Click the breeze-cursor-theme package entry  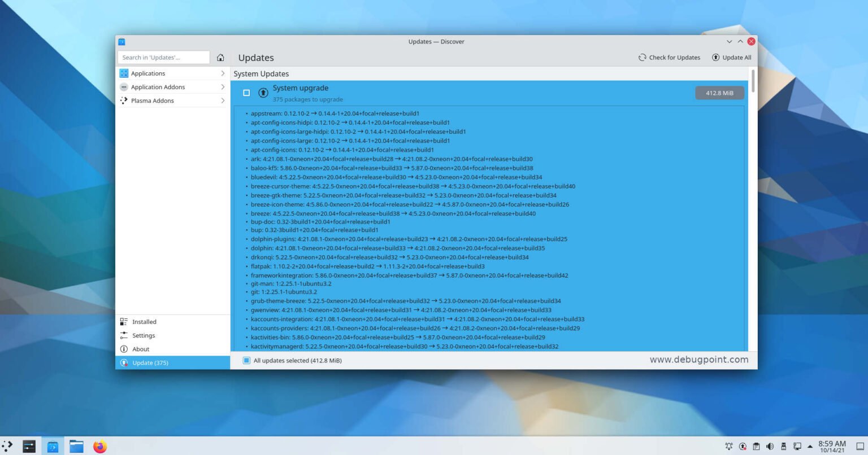(x=413, y=186)
